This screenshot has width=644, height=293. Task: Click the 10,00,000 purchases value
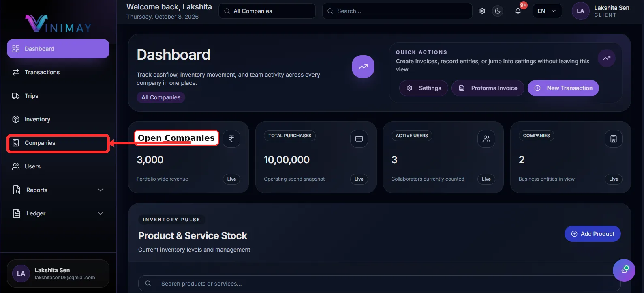click(287, 160)
